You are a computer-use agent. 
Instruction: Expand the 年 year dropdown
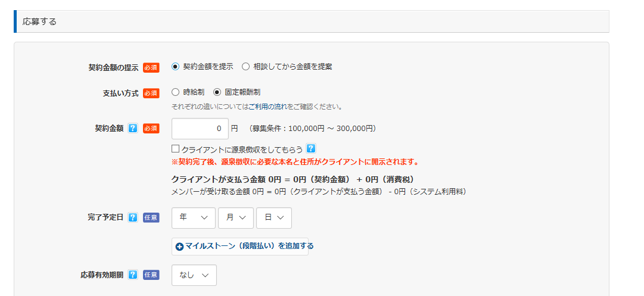(x=194, y=218)
